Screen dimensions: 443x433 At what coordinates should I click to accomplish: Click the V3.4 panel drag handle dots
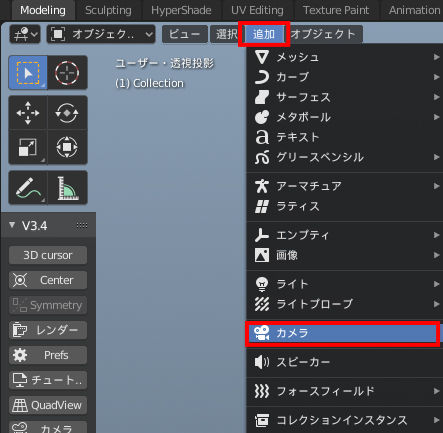tap(82, 226)
